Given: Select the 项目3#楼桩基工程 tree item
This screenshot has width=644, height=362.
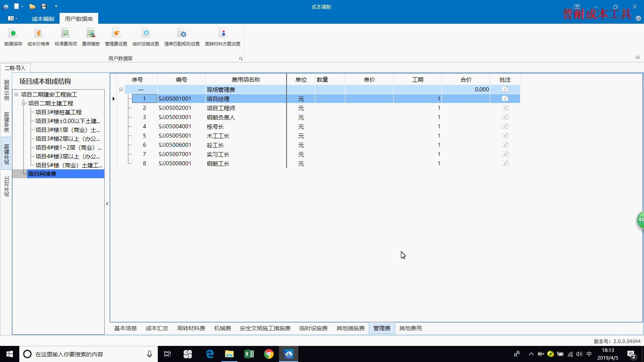Looking at the screenshot, I should click(58, 112).
